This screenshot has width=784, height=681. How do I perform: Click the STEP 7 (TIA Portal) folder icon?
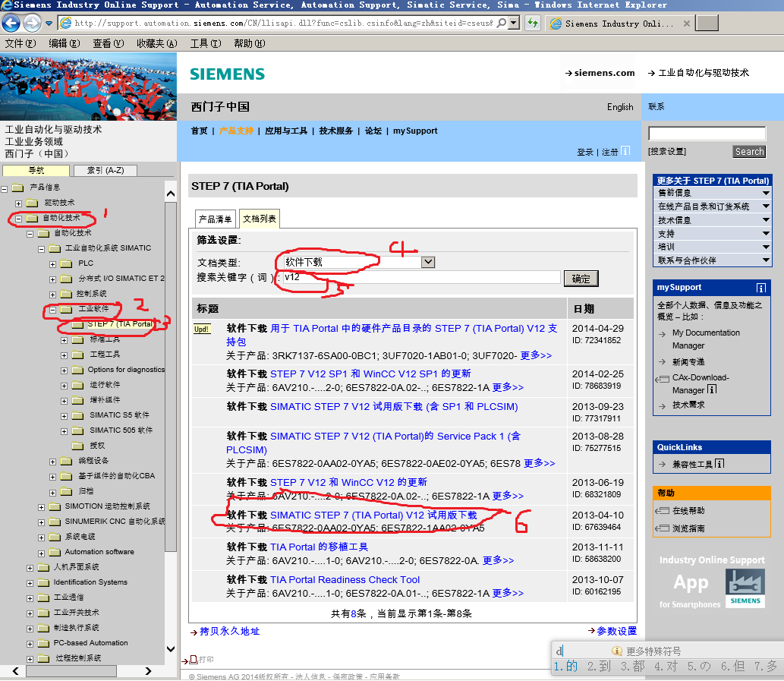point(77,324)
